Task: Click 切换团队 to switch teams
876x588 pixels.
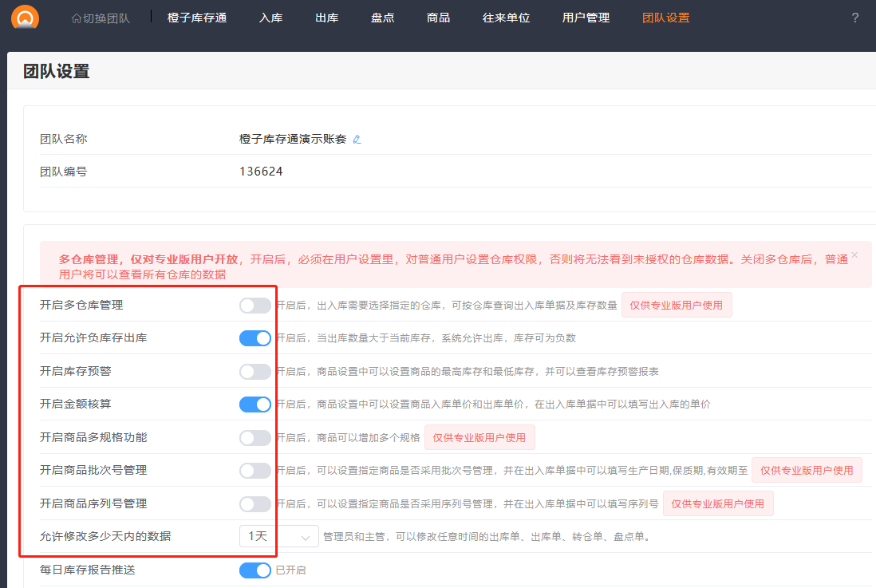Action: [x=101, y=18]
